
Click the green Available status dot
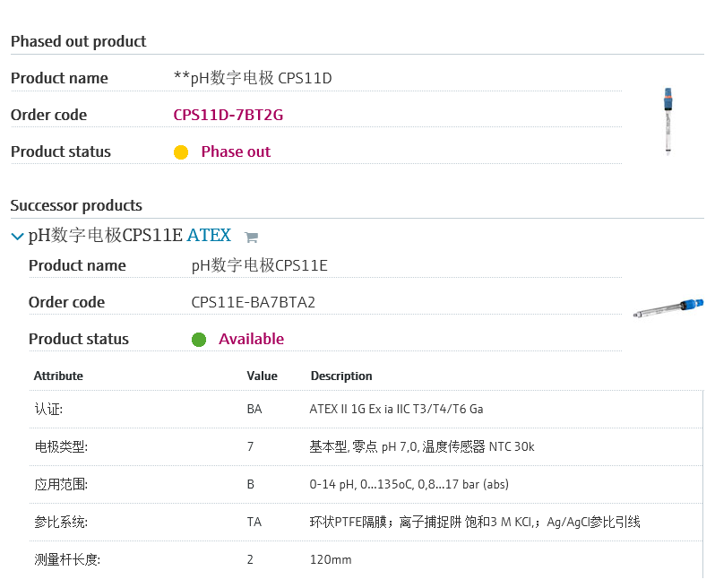coord(199,340)
